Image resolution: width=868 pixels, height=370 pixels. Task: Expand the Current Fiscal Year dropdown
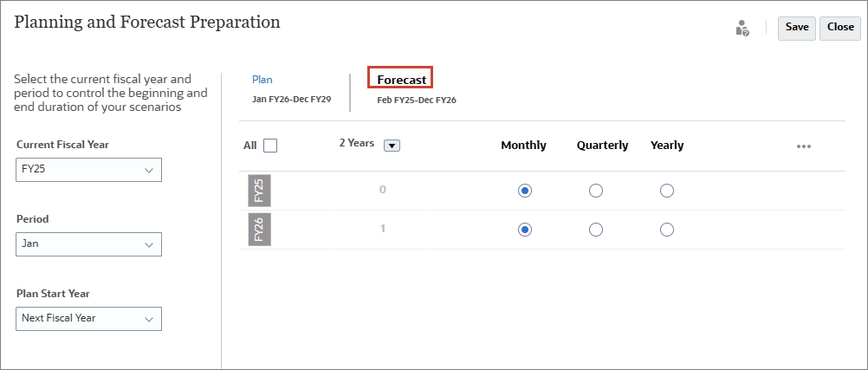88,170
